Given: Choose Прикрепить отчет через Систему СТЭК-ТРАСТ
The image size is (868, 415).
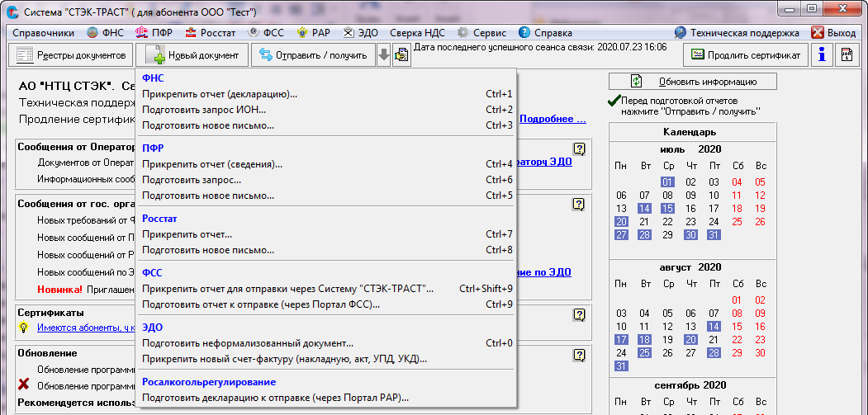Looking at the screenshot, I should pyautogui.click(x=326, y=289).
